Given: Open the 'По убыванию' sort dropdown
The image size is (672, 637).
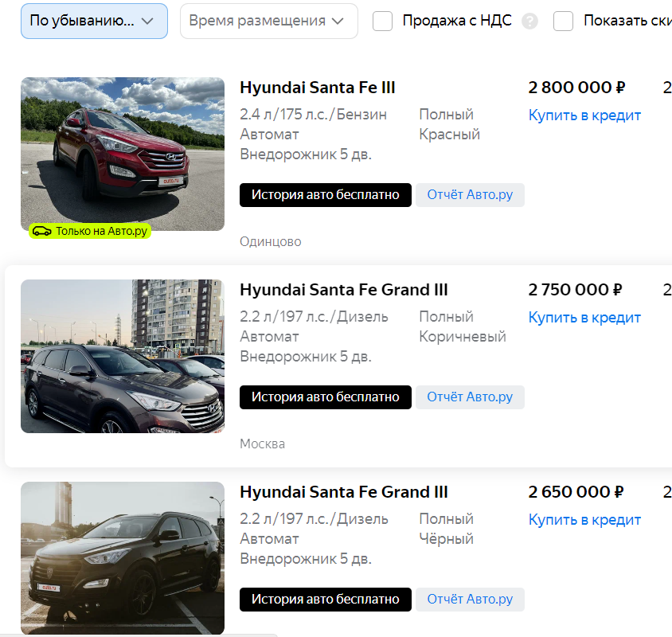Looking at the screenshot, I should pyautogui.click(x=94, y=21).
